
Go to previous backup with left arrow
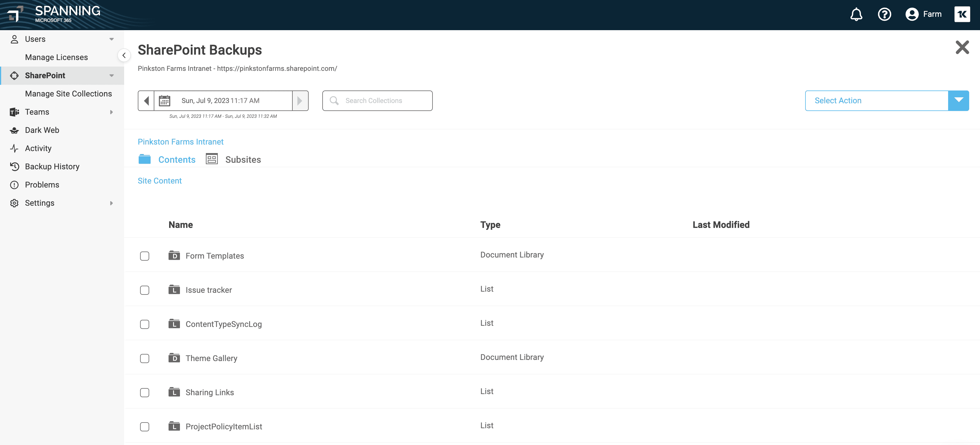(146, 101)
